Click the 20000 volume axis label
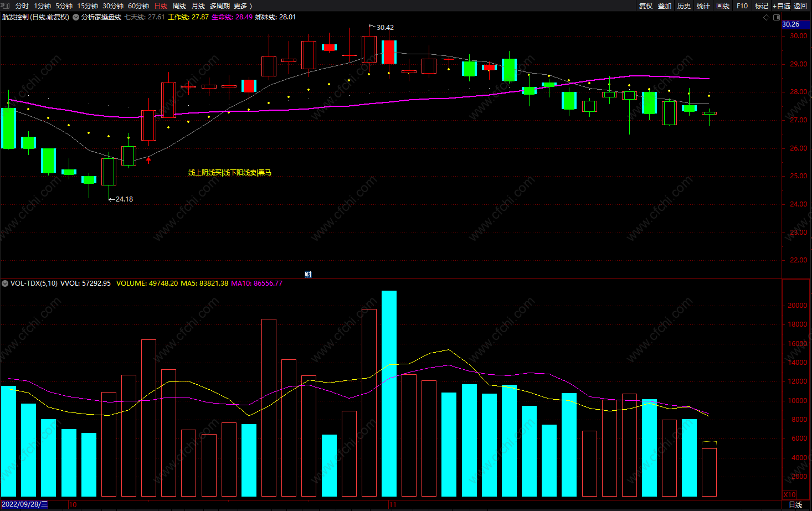This screenshot has height=511, width=812. (798, 306)
